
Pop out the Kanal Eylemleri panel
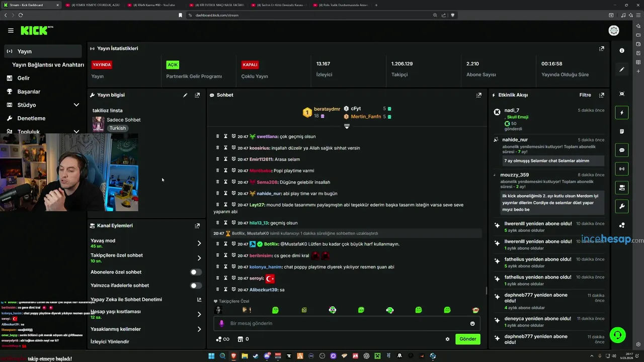(x=197, y=226)
